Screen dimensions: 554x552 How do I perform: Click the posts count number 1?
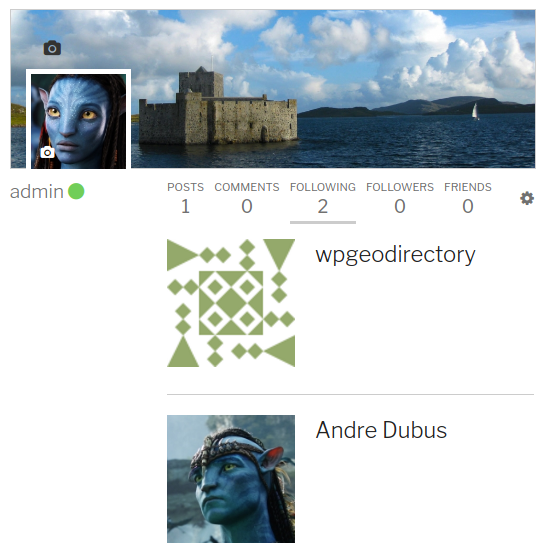185,206
